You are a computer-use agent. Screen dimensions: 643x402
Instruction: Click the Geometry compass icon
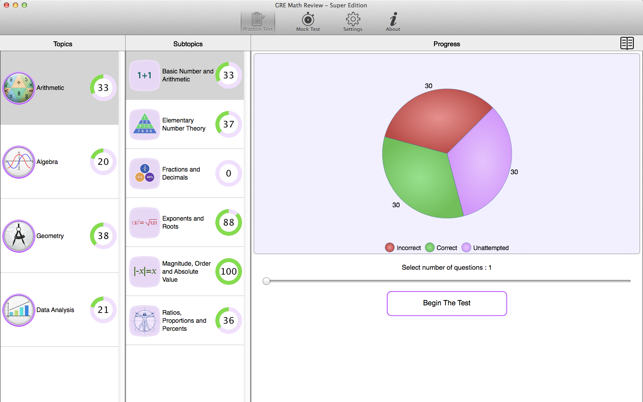click(x=19, y=236)
